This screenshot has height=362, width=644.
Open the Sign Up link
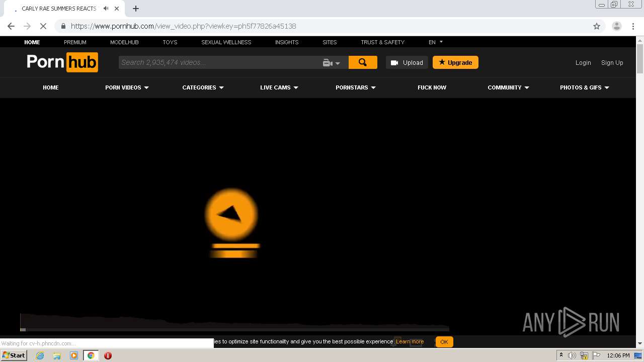(x=612, y=63)
